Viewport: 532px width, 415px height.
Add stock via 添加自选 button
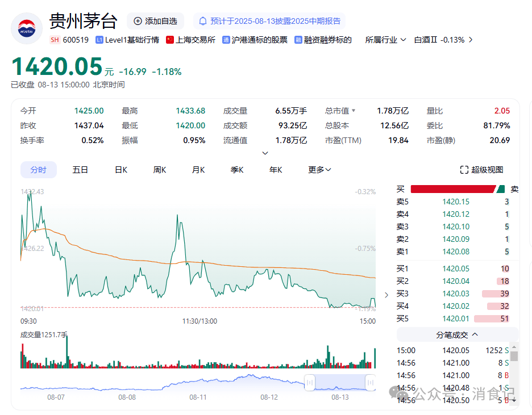tap(155, 21)
